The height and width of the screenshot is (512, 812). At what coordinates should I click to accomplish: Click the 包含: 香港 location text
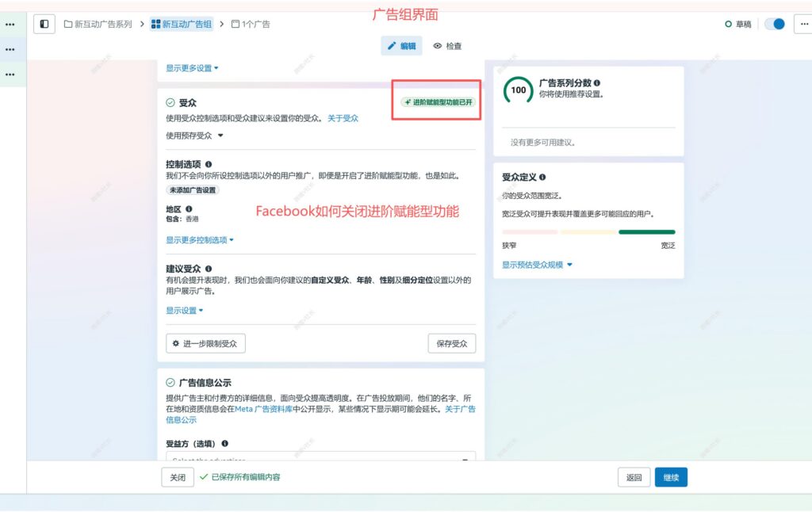click(x=182, y=219)
